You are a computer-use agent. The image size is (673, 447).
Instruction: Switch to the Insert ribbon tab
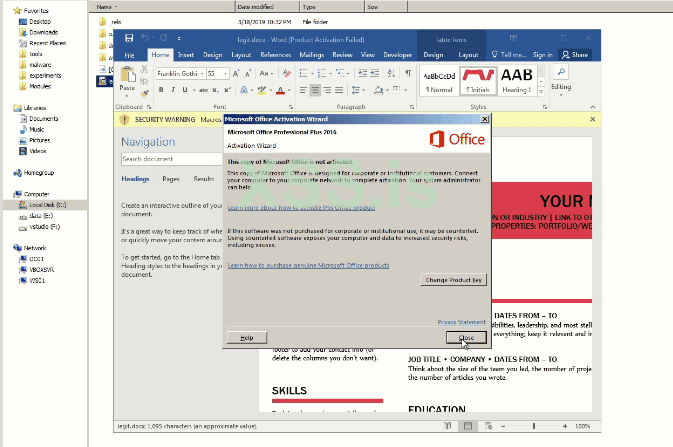pos(185,55)
